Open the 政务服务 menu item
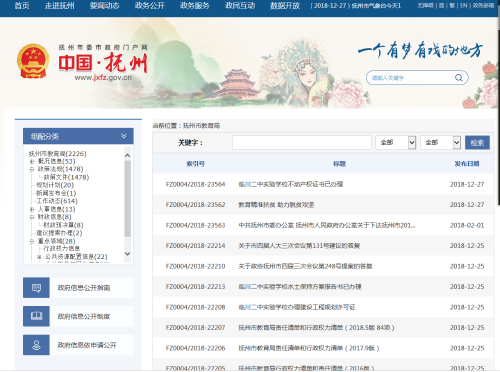 coord(195,6)
